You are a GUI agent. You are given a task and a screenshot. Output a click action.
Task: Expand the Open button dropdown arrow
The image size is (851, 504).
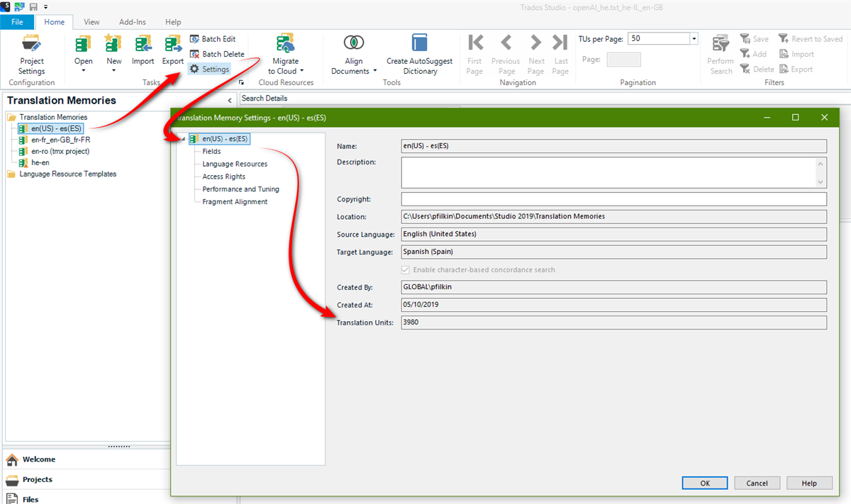pos(84,71)
